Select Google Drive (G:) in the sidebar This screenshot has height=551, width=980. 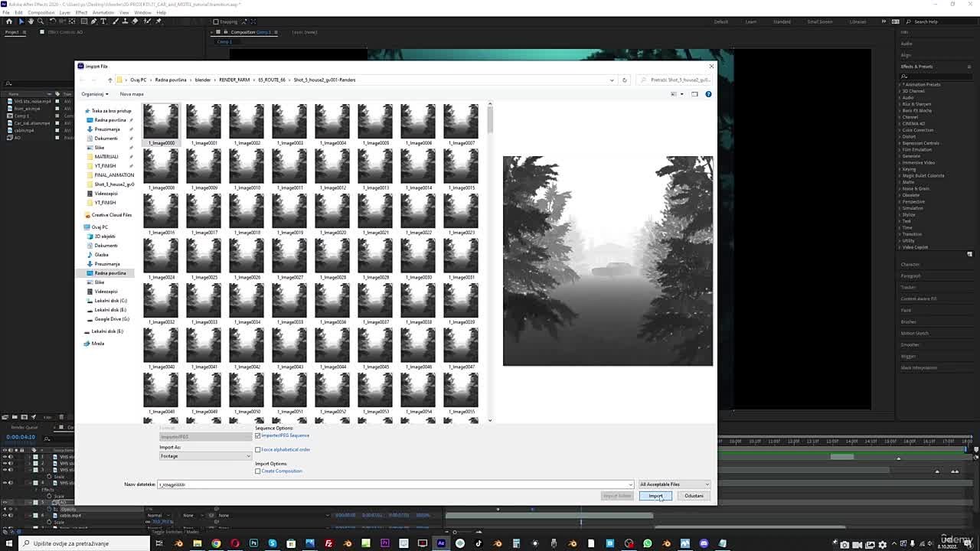coord(112,319)
